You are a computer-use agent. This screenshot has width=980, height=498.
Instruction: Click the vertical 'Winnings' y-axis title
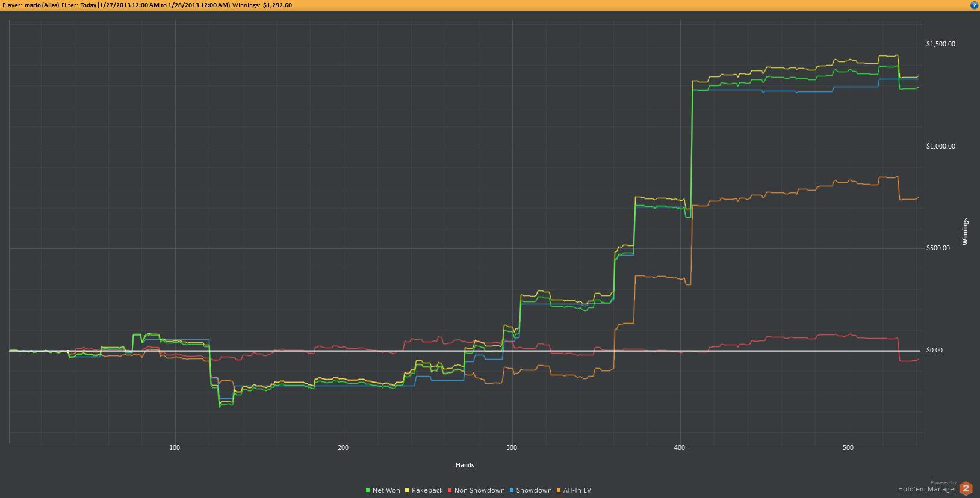966,232
